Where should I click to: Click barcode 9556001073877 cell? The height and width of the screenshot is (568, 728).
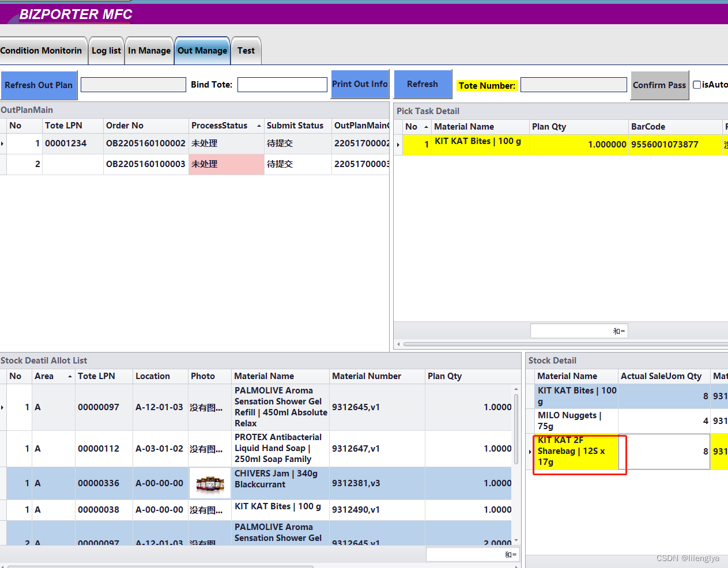(675, 145)
